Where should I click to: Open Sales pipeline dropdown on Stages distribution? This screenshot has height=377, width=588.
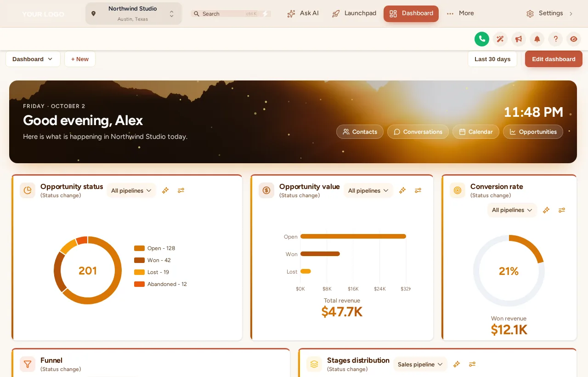point(420,364)
